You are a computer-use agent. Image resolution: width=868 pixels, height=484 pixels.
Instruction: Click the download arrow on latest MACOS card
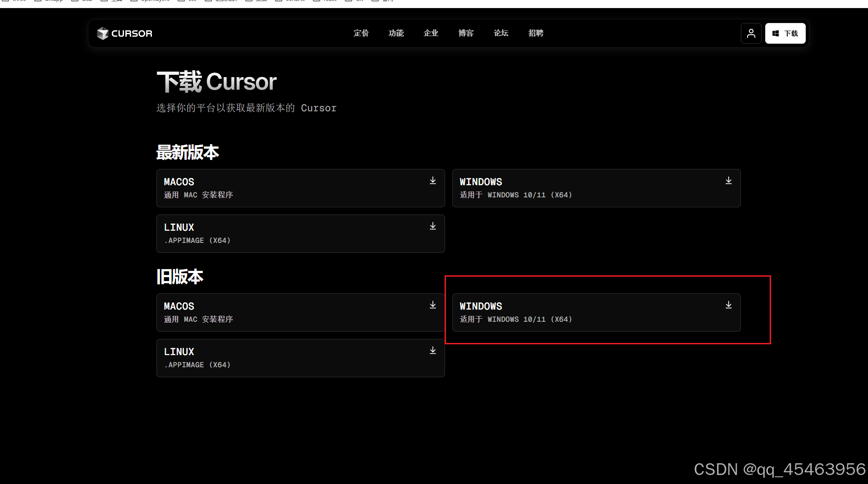[433, 181]
